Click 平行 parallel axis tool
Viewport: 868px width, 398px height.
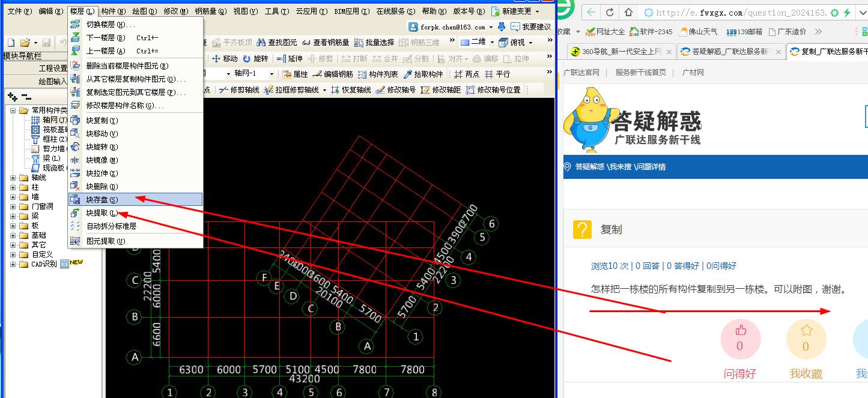click(x=497, y=74)
